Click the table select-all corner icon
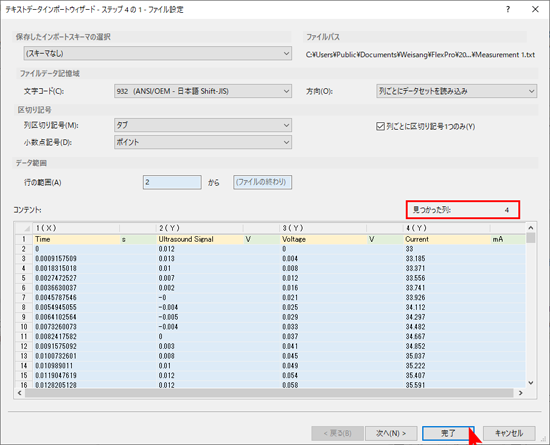 coord(24,228)
